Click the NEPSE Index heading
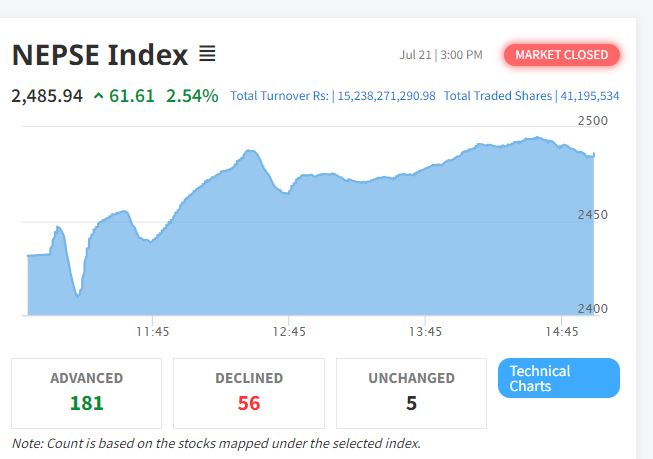The image size is (653, 459). [100, 55]
